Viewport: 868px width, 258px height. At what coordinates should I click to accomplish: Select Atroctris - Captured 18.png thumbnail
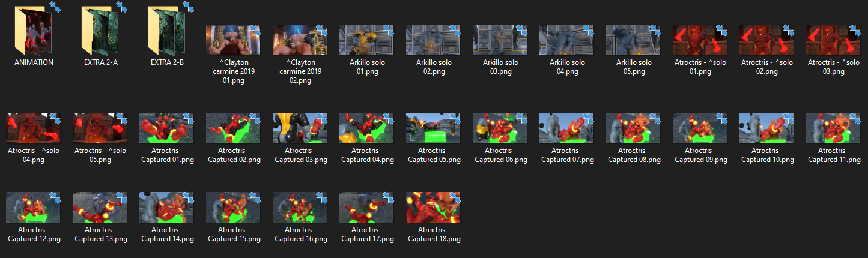click(433, 207)
